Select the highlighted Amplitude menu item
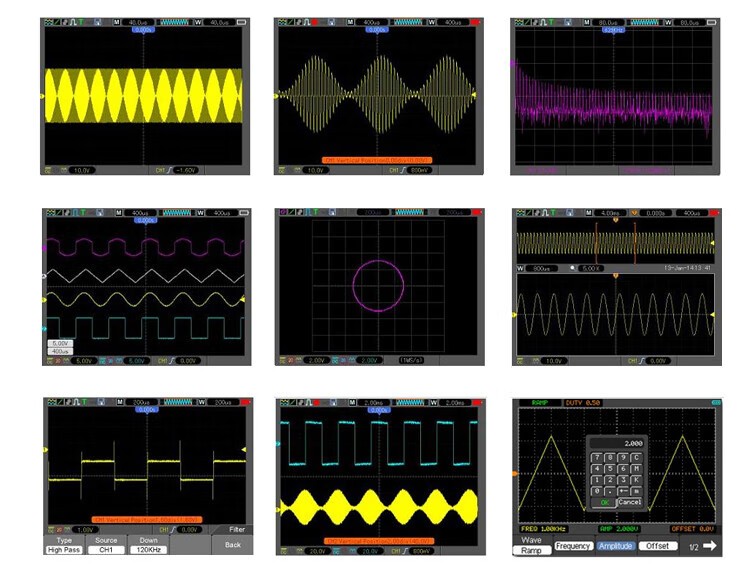Screen dimensions: 750x562 click(615, 546)
